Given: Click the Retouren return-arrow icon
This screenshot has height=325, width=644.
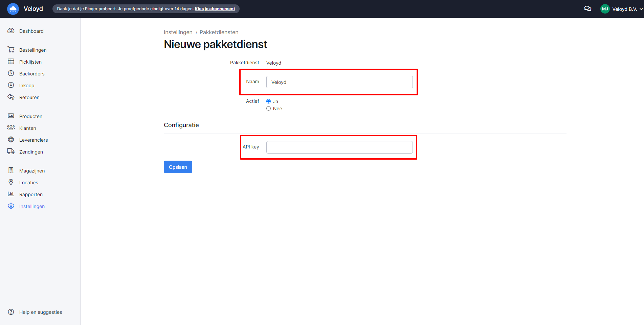Looking at the screenshot, I should [11, 97].
